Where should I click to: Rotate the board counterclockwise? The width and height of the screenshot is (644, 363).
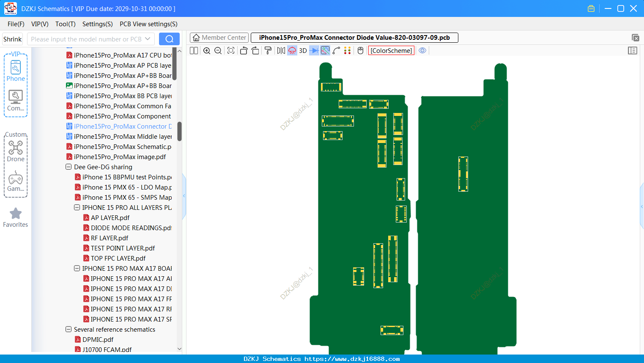244,51
